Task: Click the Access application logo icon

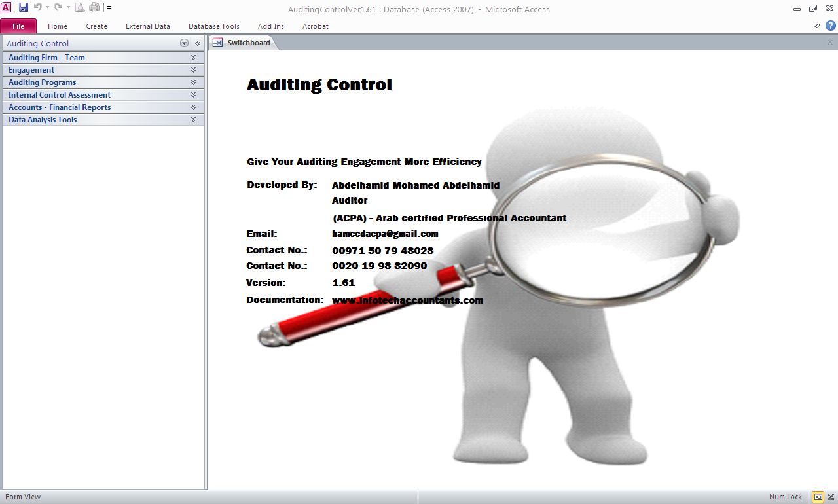Action: pos(6,8)
